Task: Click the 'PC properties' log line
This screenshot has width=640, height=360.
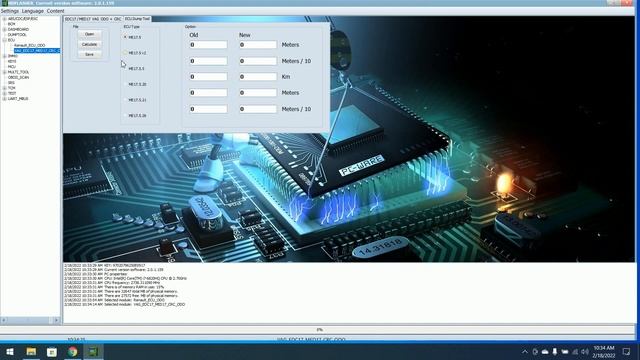Action: (96, 274)
